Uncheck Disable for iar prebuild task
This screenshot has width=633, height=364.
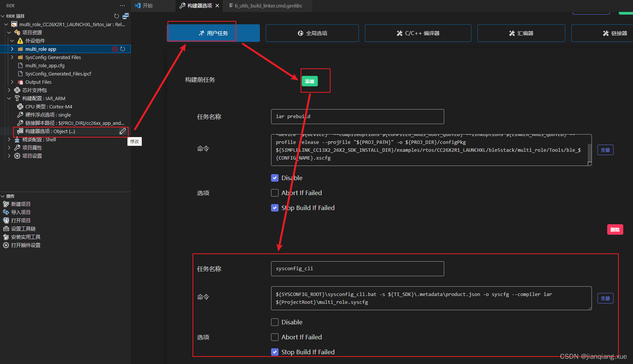[x=275, y=178]
